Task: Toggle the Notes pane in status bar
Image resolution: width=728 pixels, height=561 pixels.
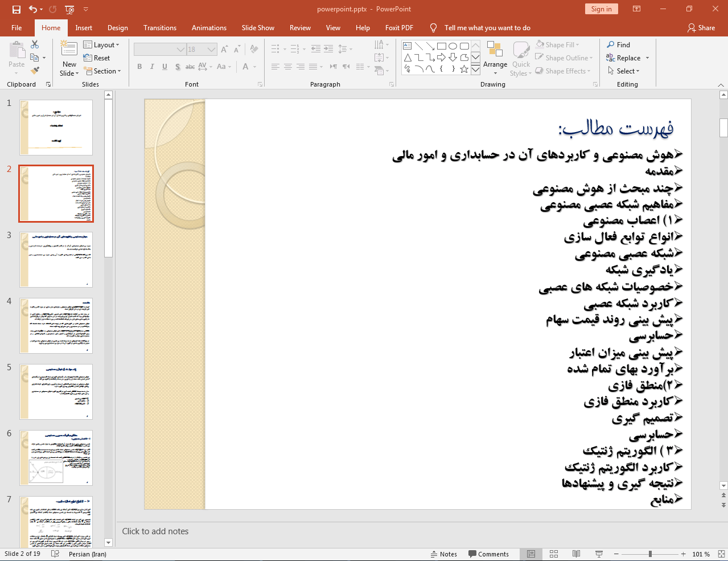Action: pyautogui.click(x=443, y=554)
